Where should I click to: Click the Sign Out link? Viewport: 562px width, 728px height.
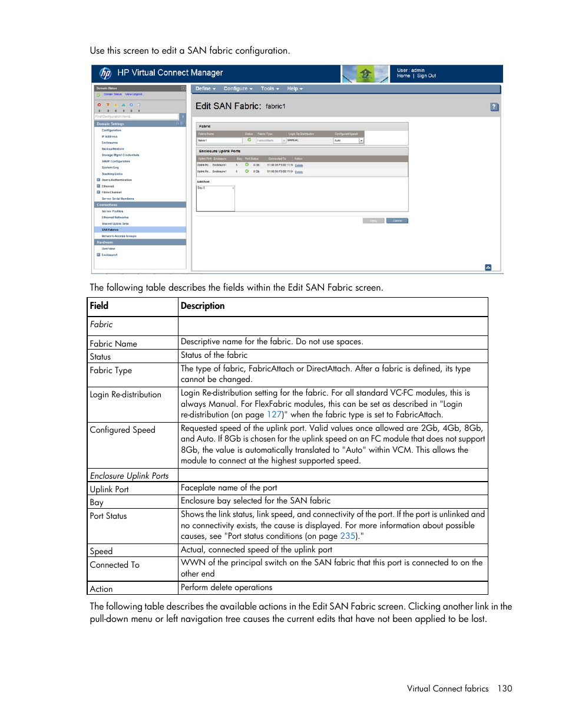[427, 76]
